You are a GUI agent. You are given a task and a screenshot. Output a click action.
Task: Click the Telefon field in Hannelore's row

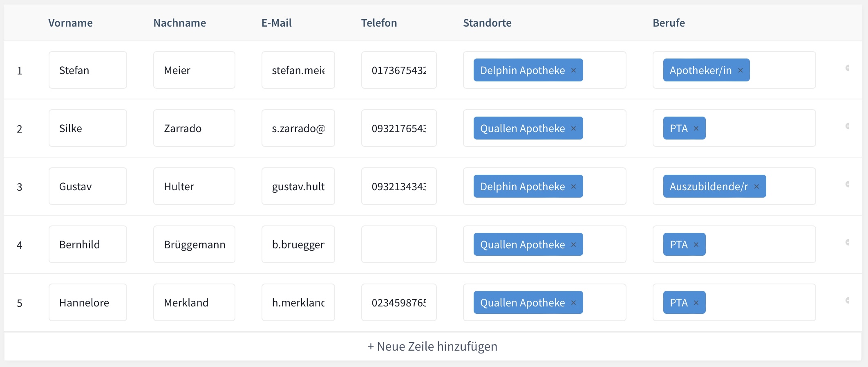398,303
